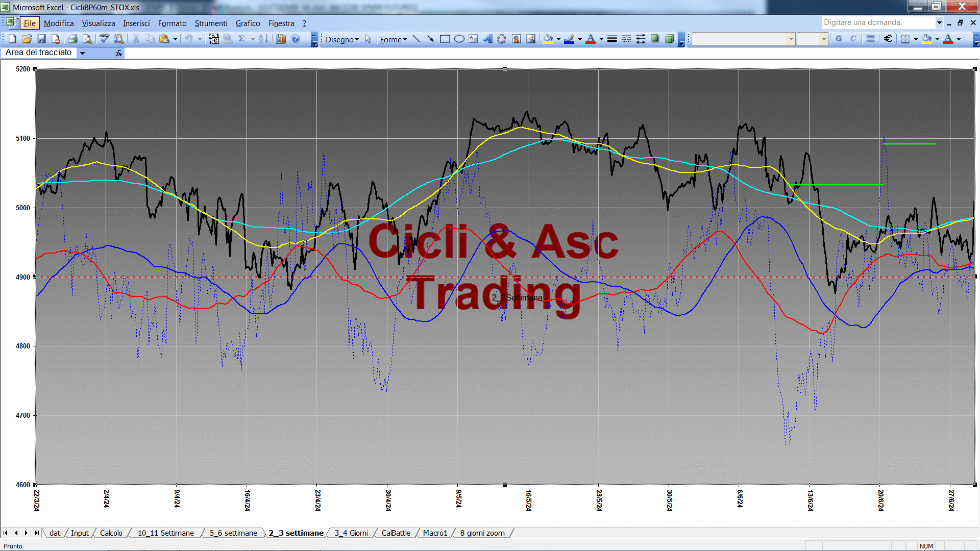Open the Line Color dropdown arrow
Image resolution: width=980 pixels, height=551 pixels.
pos(580,39)
